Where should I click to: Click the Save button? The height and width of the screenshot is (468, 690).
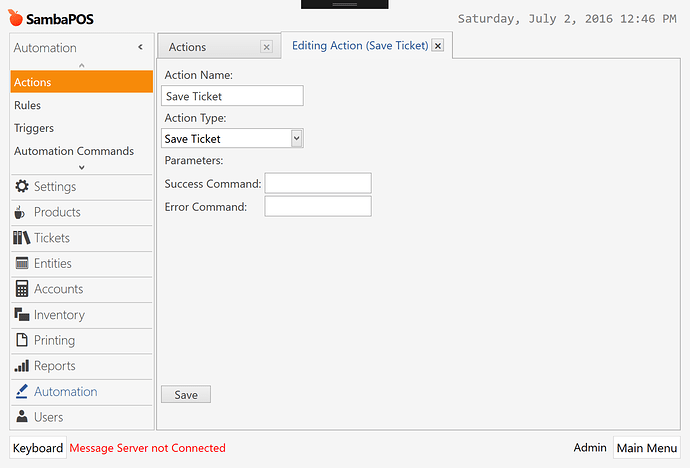click(186, 395)
